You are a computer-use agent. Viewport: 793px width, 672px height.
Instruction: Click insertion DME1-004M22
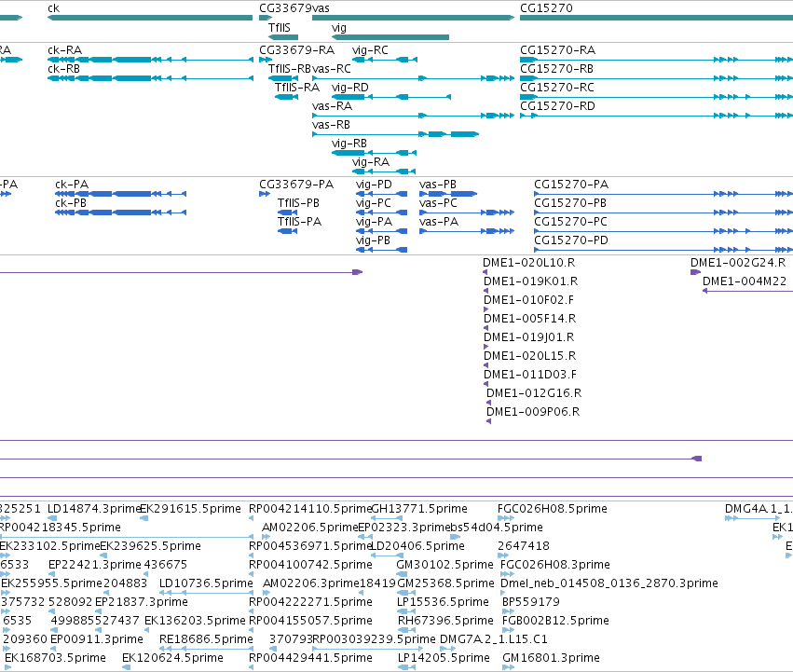(x=747, y=291)
